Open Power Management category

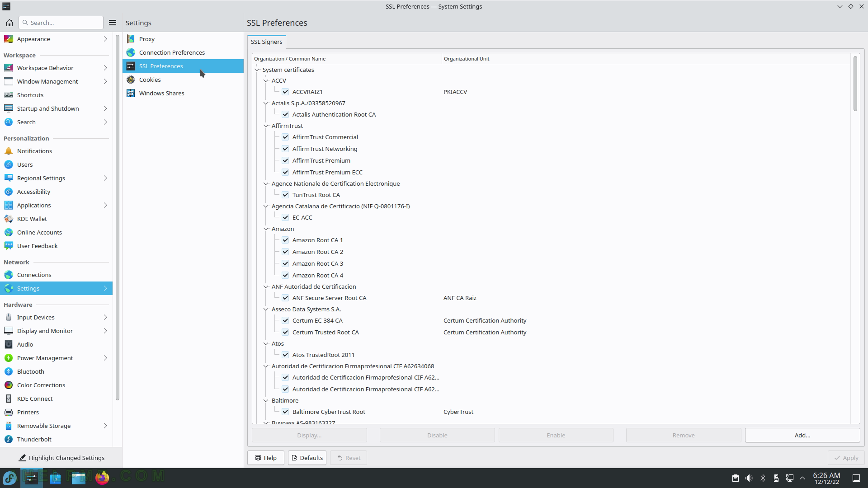click(56, 358)
